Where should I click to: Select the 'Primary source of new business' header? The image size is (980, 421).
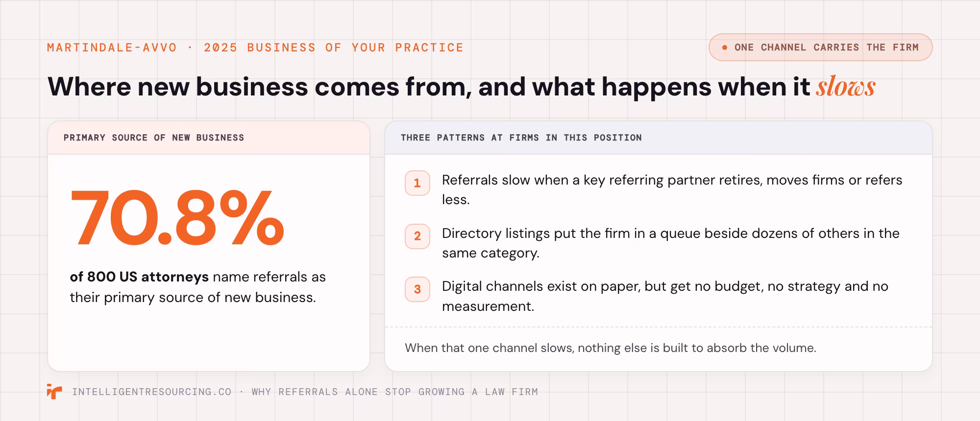154,138
